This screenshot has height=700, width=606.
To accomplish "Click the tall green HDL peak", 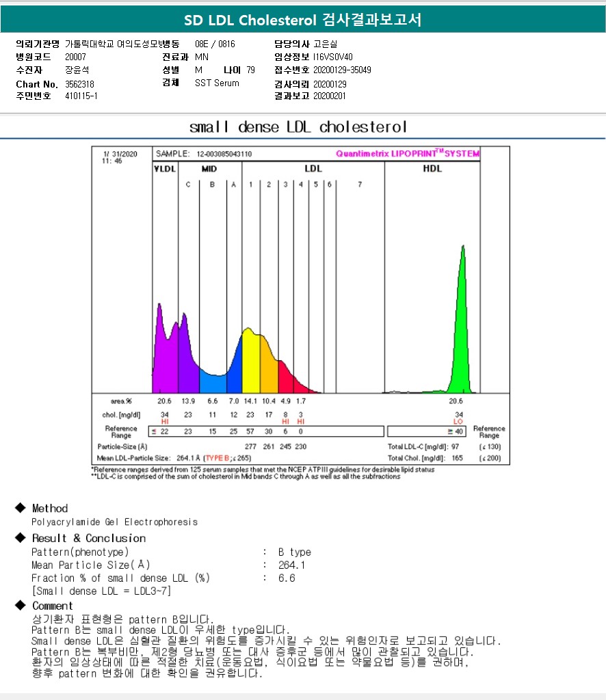I will (462, 321).
